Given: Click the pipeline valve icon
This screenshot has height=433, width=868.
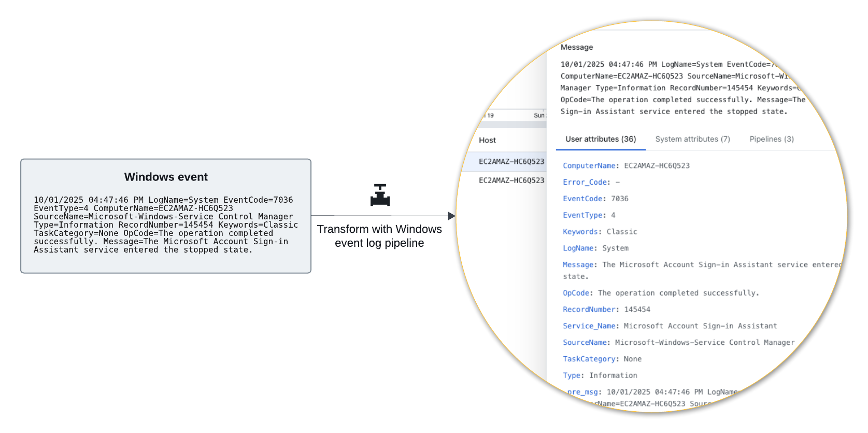Looking at the screenshot, I should click(x=380, y=195).
